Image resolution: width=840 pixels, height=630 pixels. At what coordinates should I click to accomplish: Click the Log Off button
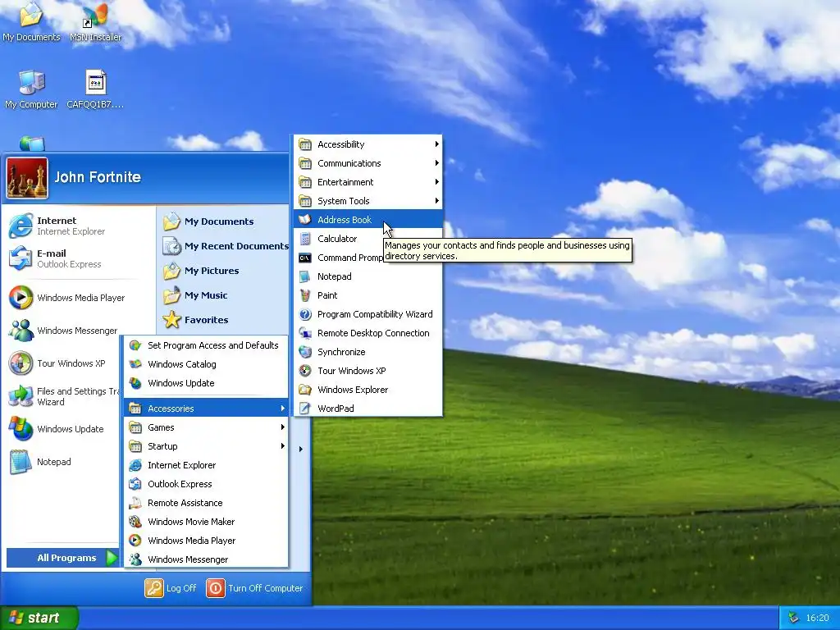(x=171, y=588)
